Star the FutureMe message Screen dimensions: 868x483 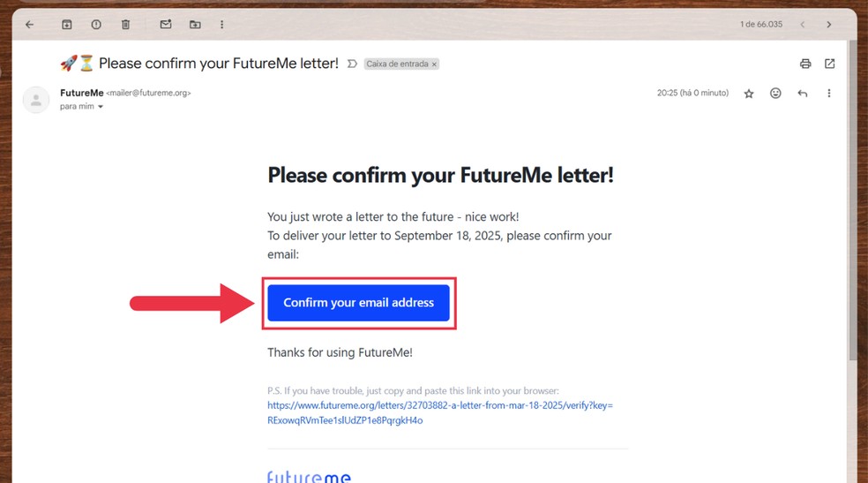click(749, 94)
